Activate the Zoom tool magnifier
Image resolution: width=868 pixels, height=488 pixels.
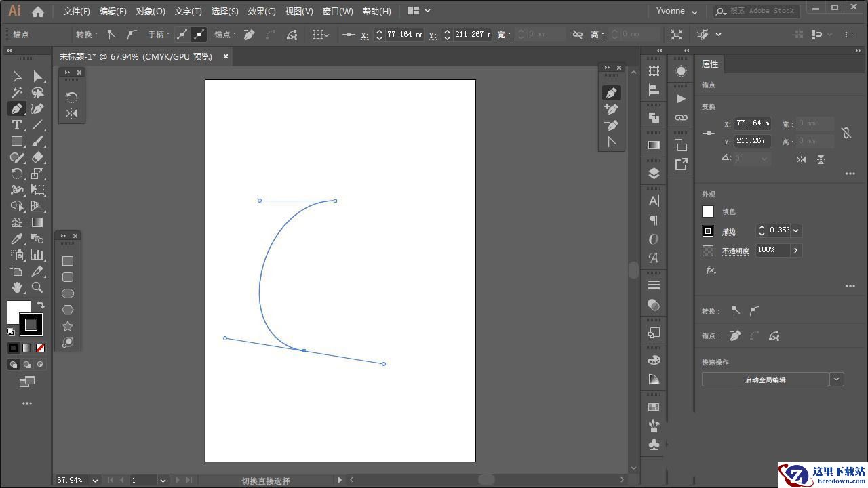(x=38, y=287)
